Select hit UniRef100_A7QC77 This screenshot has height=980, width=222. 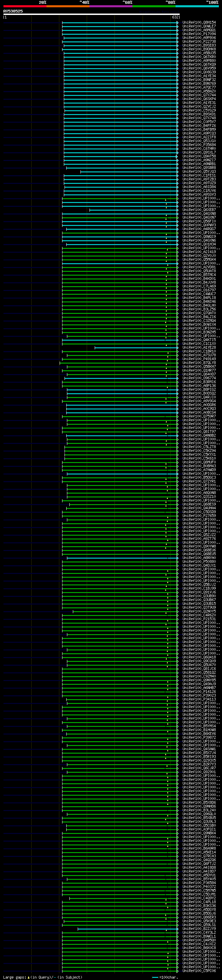(199, 88)
